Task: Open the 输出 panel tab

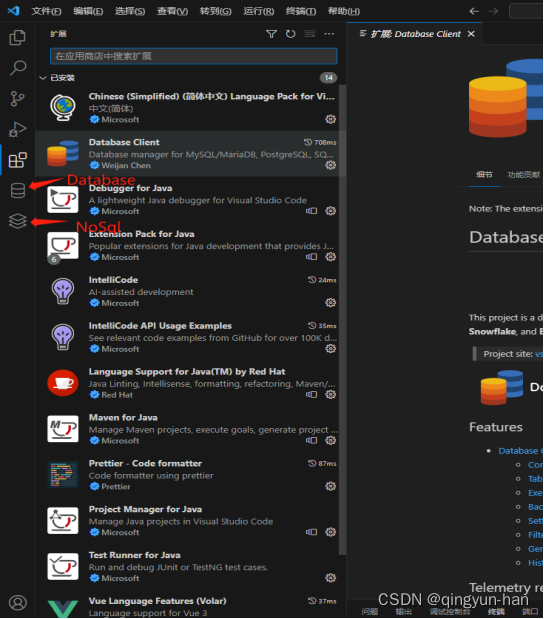Action: pyautogui.click(x=404, y=611)
